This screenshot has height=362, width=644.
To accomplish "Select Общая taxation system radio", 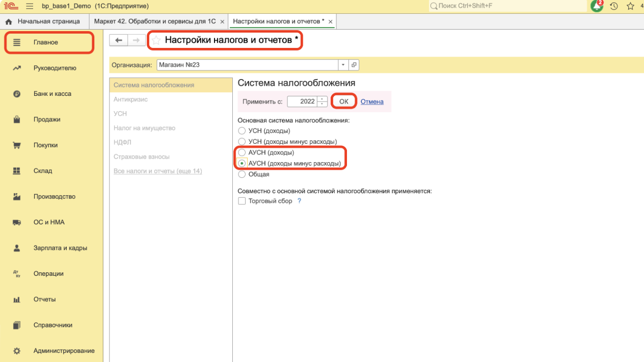I will pyautogui.click(x=242, y=174).
